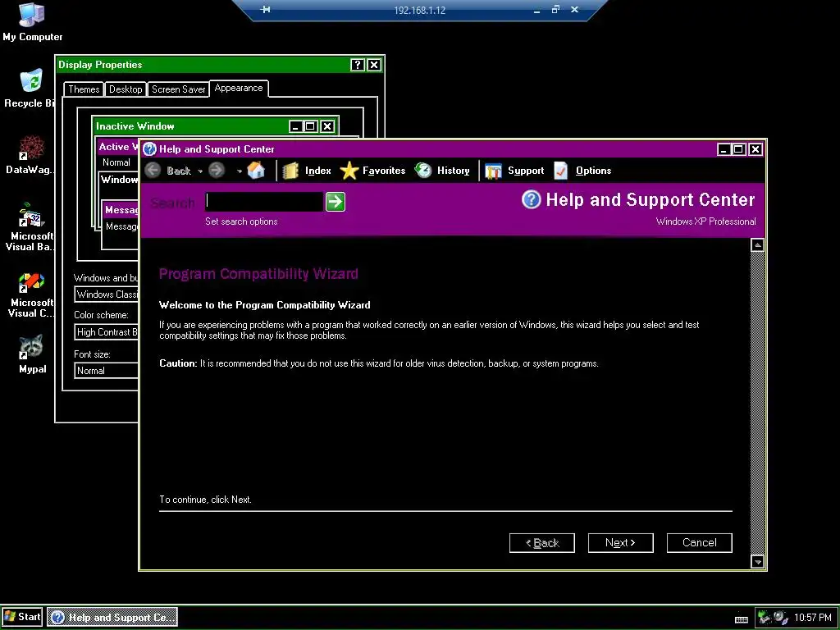Expand the Forward history dropdown arrow
This screenshot has width=840, height=630.
(239, 171)
